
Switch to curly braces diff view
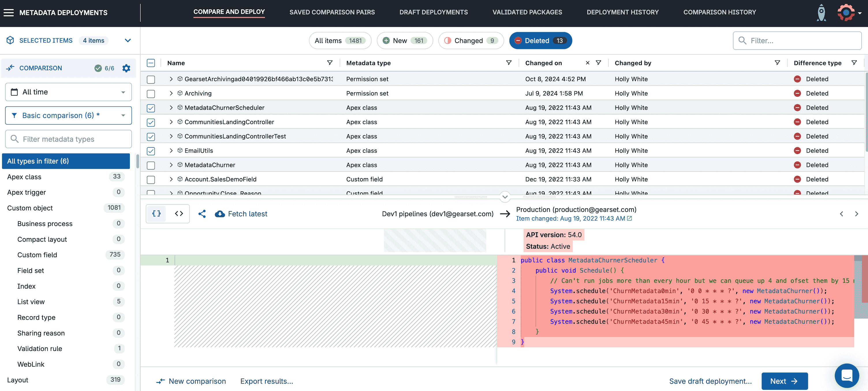[x=156, y=214]
